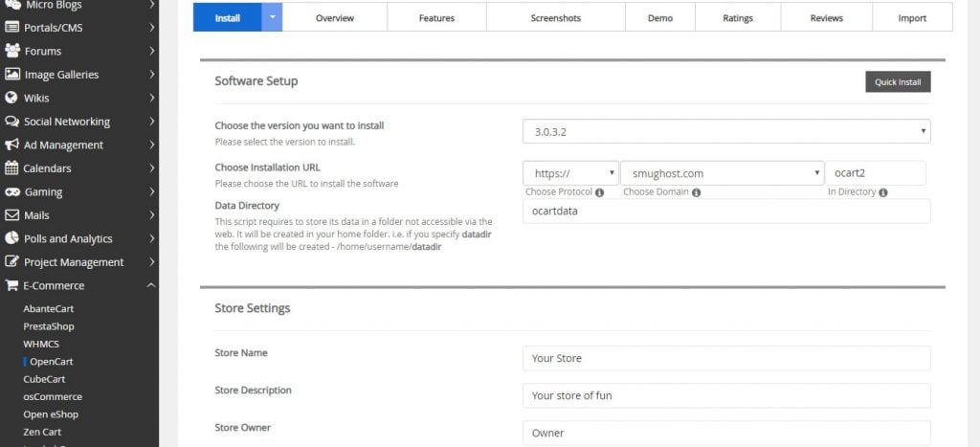This screenshot has width=980, height=447.
Task: Select CubeCart in the sidebar
Action: [44, 379]
